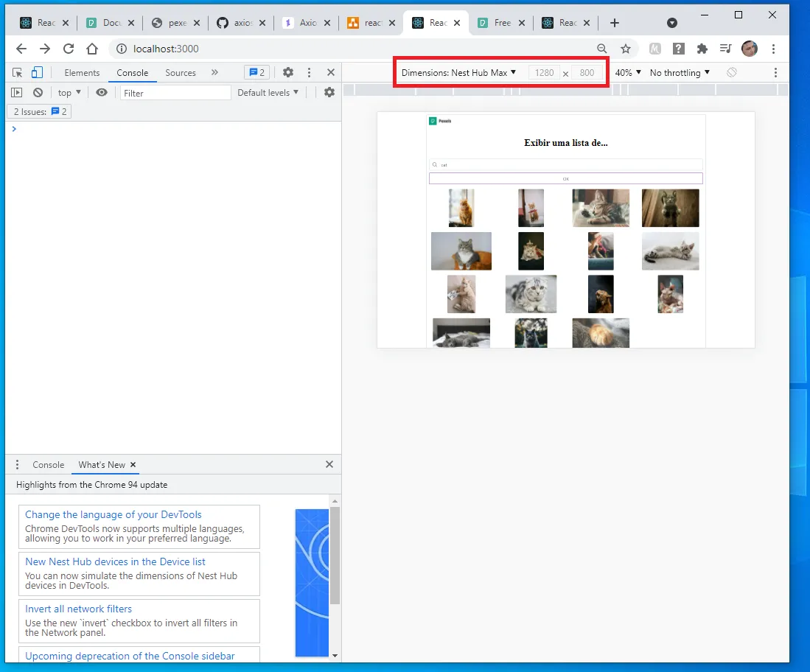Open the media control playlist icon
This screenshot has width=810, height=672.
(x=726, y=49)
